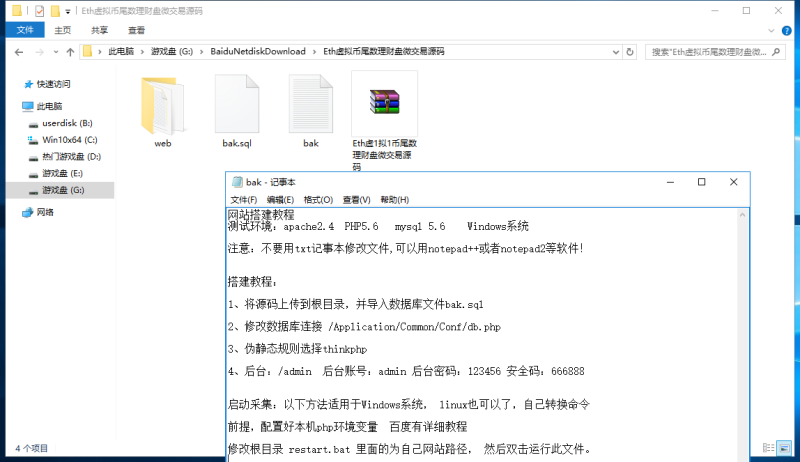Expand chevron after 此电脑 in address bar

pos(142,52)
